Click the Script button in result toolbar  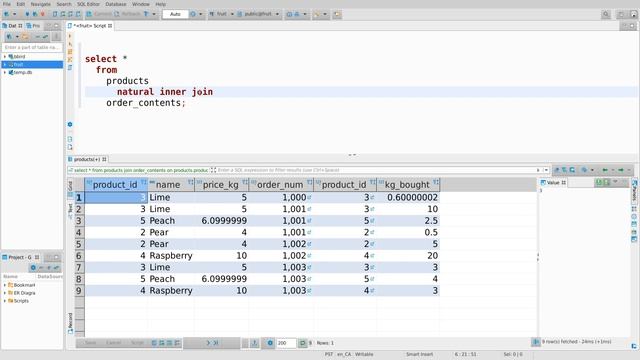pos(137,343)
